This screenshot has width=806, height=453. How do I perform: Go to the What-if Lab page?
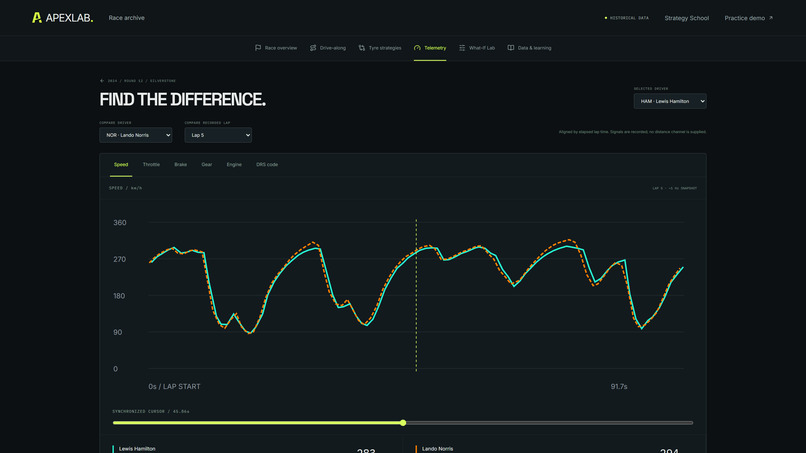(477, 48)
